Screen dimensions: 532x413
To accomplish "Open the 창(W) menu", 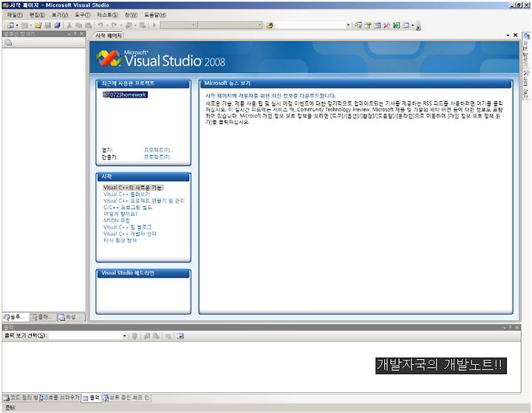I will pyautogui.click(x=131, y=15).
